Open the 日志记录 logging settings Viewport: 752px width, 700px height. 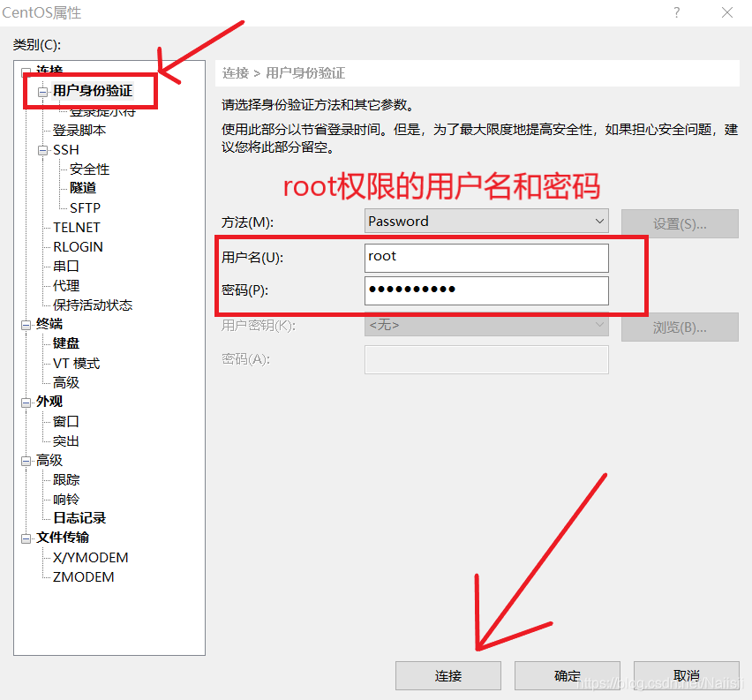78,517
